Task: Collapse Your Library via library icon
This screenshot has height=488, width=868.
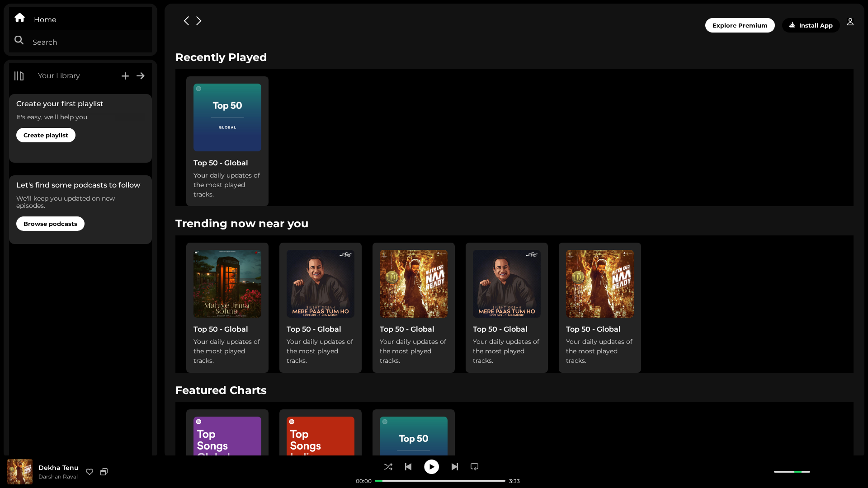Action: [19, 76]
